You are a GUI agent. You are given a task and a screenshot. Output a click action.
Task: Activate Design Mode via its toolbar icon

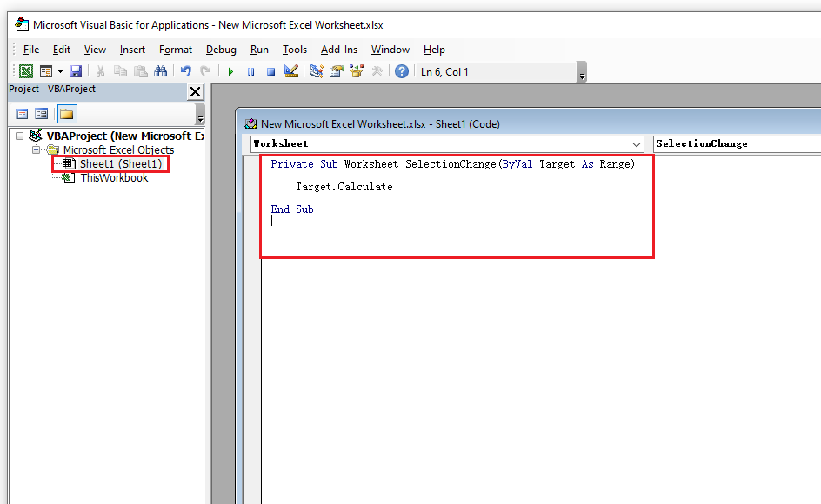pos(290,71)
